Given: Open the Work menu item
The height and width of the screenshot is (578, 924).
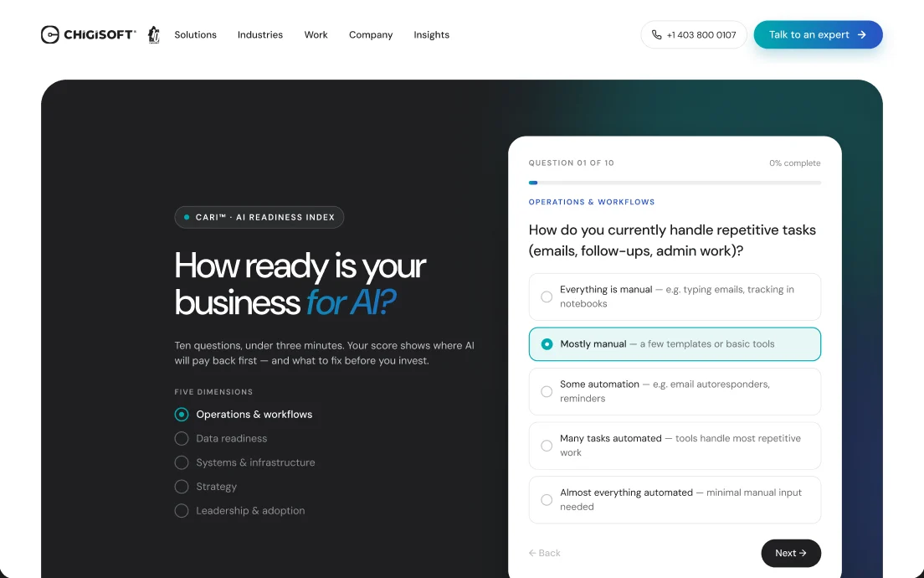Looking at the screenshot, I should pyautogui.click(x=316, y=35).
